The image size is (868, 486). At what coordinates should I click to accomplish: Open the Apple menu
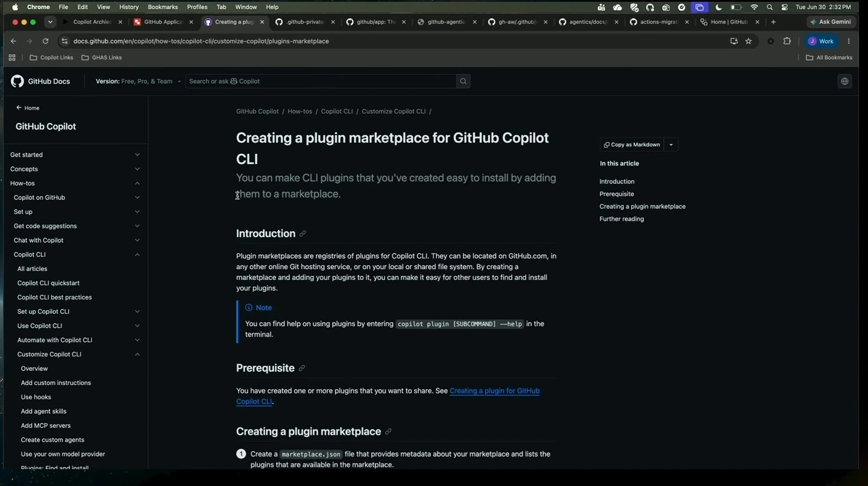coord(15,7)
